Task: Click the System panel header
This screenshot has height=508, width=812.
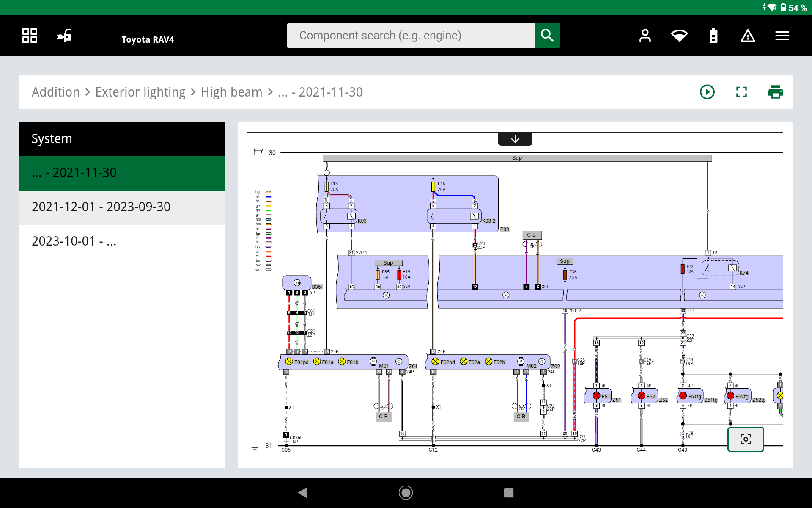Action: pyautogui.click(x=122, y=139)
